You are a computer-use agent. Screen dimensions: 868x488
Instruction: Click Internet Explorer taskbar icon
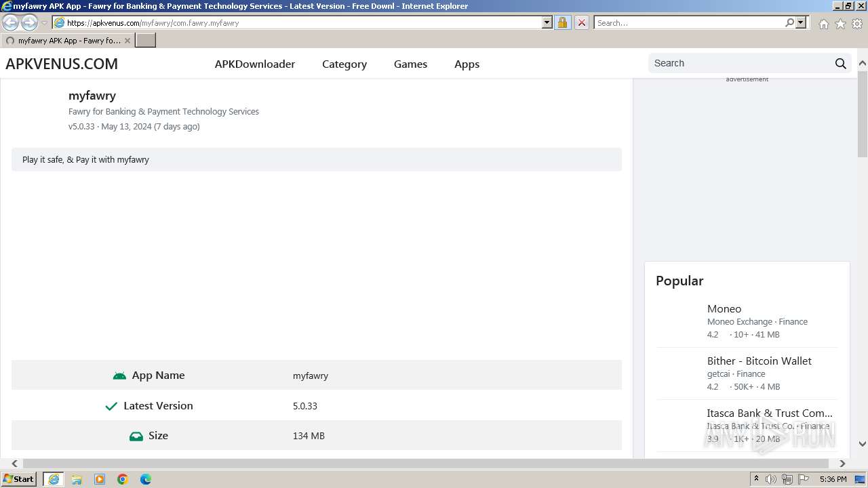point(54,479)
